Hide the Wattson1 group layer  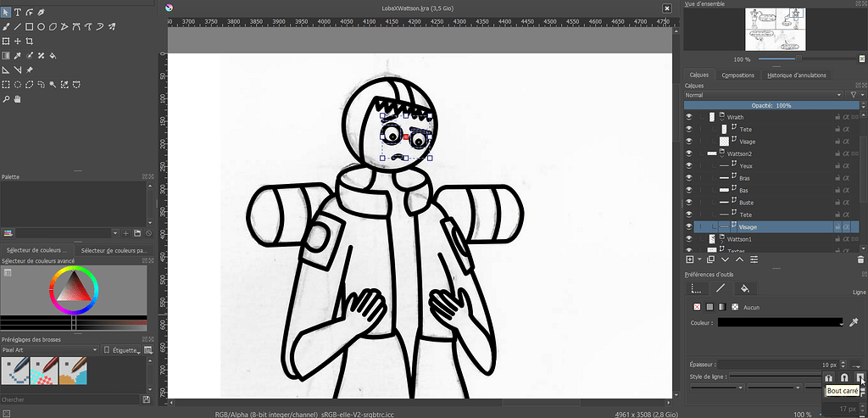point(688,239)
